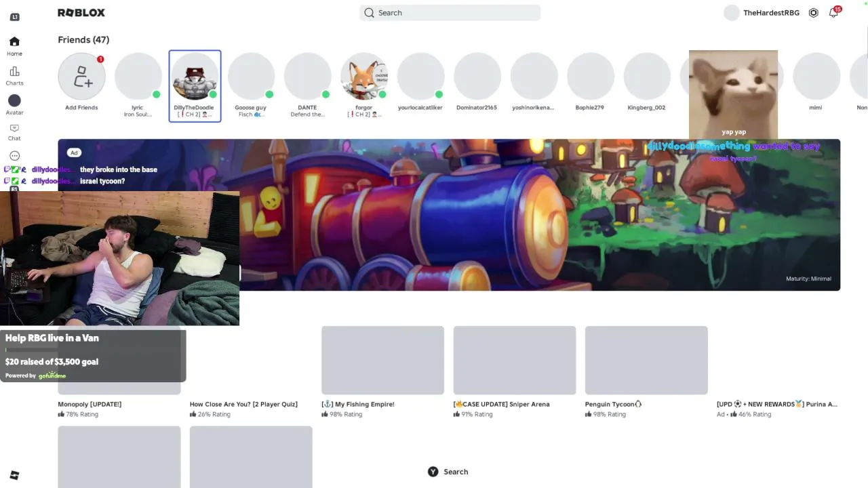Open Charts from the sidebar
The height and width of the screenshot is (488, 868).
pyautogui.click(x=14, y=76)
